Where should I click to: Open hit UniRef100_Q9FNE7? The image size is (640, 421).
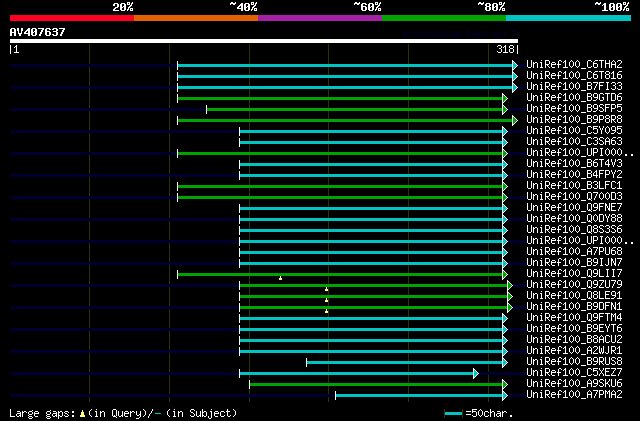(574, 208)
